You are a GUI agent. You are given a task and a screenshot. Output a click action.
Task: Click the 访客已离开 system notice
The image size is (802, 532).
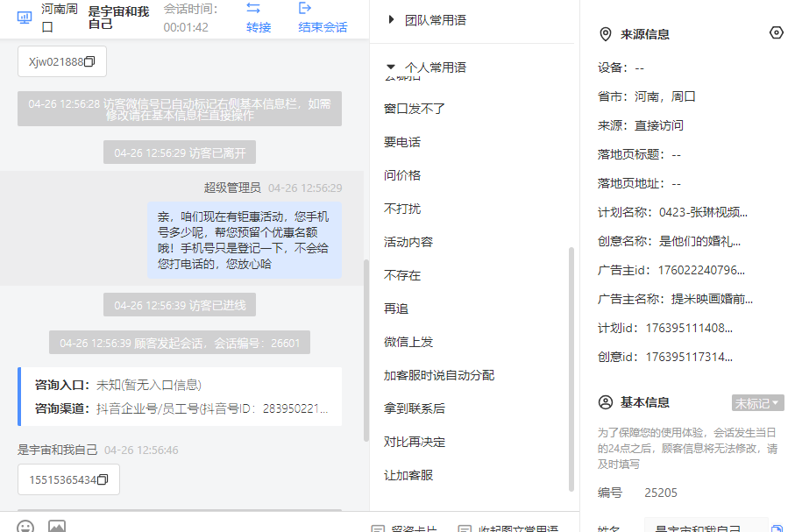[x=180, y=153]
